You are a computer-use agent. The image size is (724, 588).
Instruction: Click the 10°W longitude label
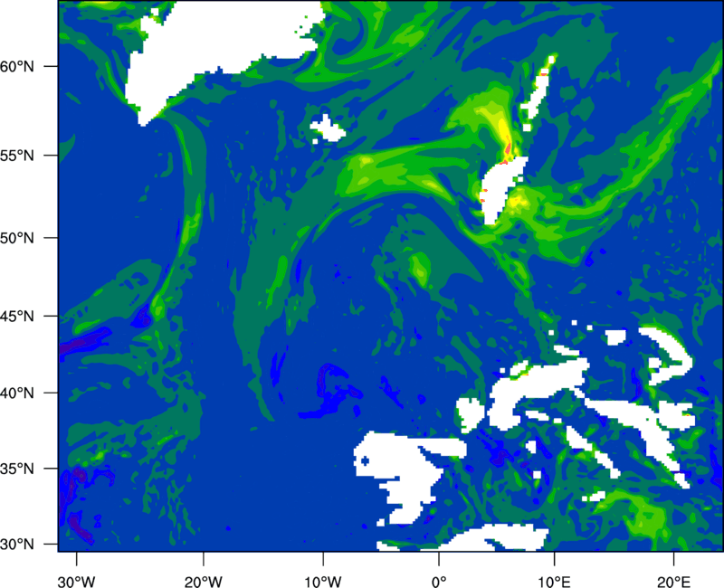click(323, 582)
